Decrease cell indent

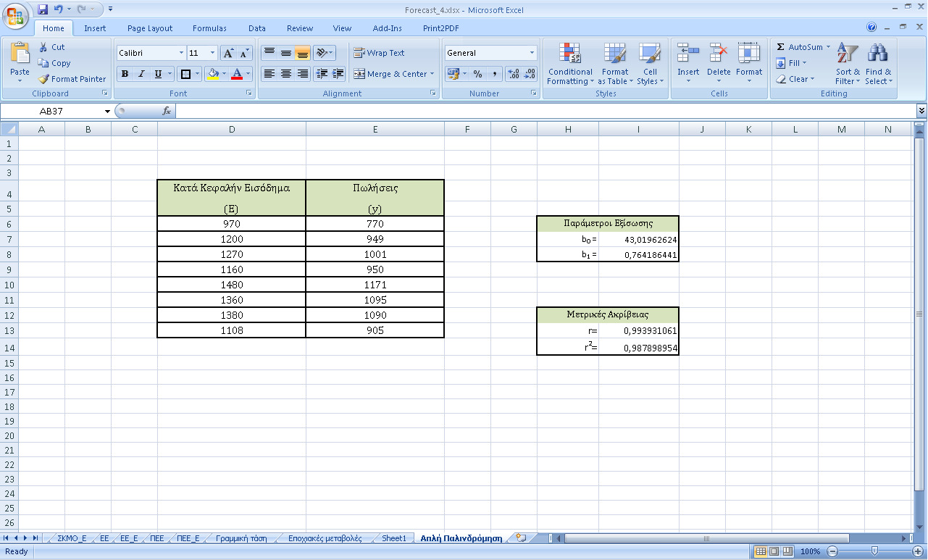click(322, 74)
